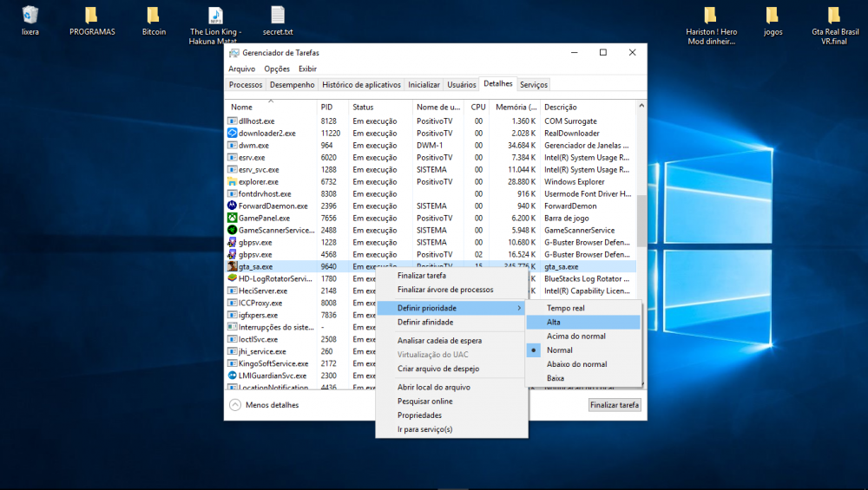Click the ForwardDaemon.exe process icon
Image resolution: width=868 pixels, height=490 pixels.
click(233, 206)
